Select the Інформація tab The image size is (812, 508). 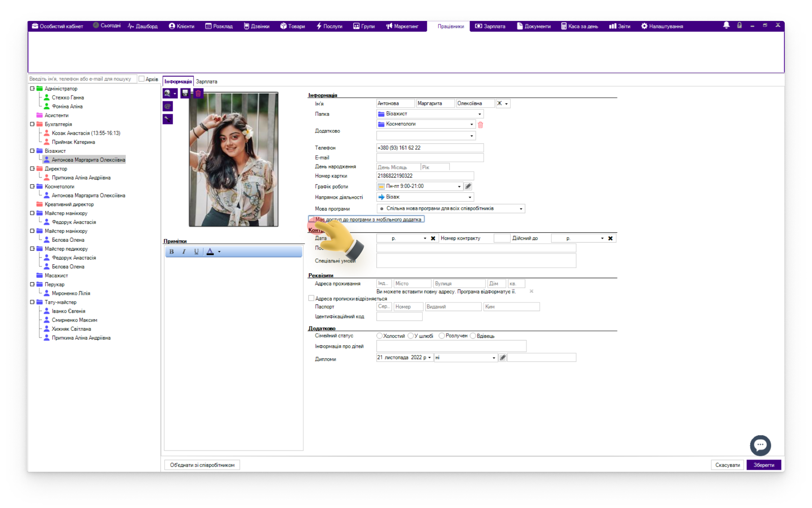click(x=178, y=82)
